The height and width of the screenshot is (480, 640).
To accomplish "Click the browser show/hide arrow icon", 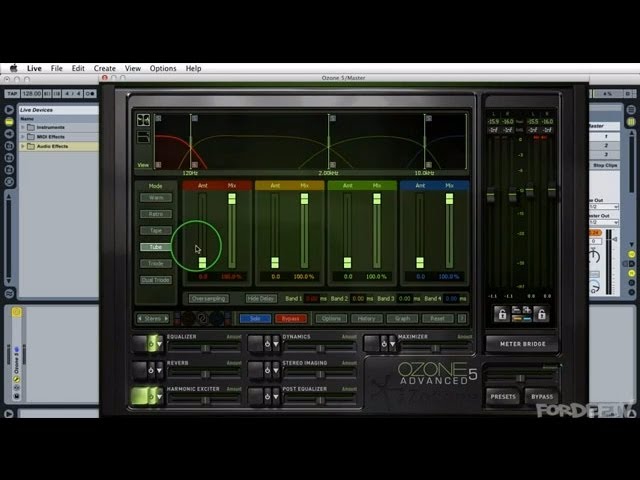I will pos(9,109).
